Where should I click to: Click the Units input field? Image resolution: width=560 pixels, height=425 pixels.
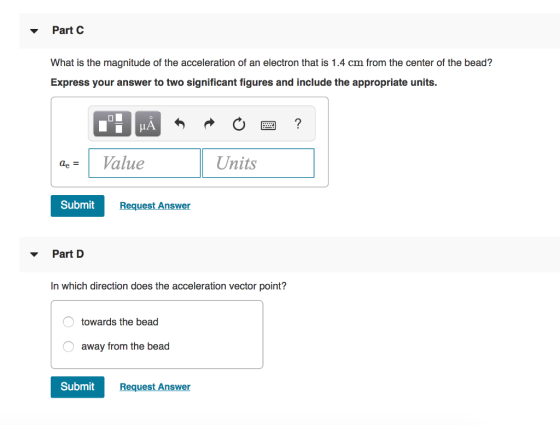(258, 163)
